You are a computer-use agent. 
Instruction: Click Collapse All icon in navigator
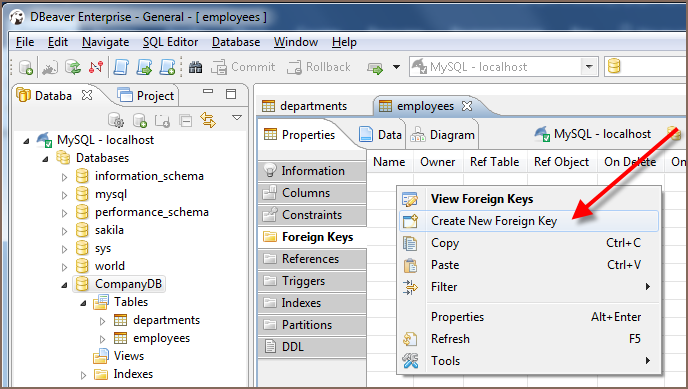(x=186, y=120)
